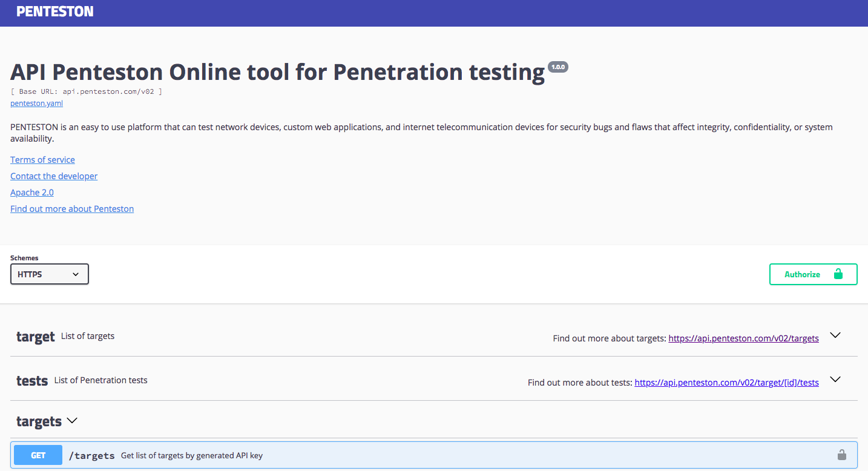Open the target/[id]/tests documentation link
The image size is (868, 471).
click(x=726, y=383)
